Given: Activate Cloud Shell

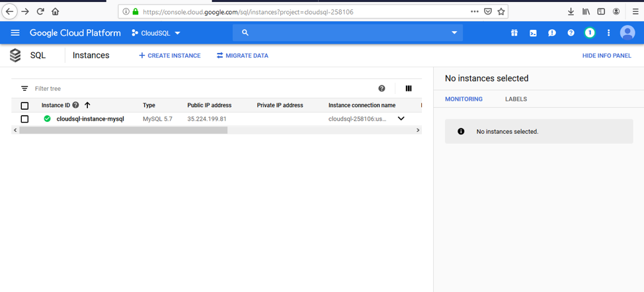Looking at the screenshot, I should pyautogui.click(x=533, y=33).
